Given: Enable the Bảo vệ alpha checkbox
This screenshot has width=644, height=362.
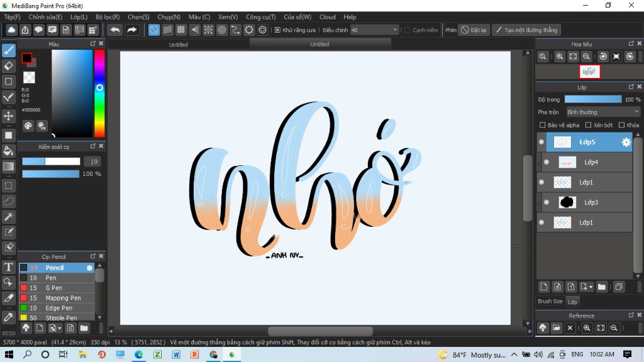Looking at the screenshot, I should [x=542, y=125].
